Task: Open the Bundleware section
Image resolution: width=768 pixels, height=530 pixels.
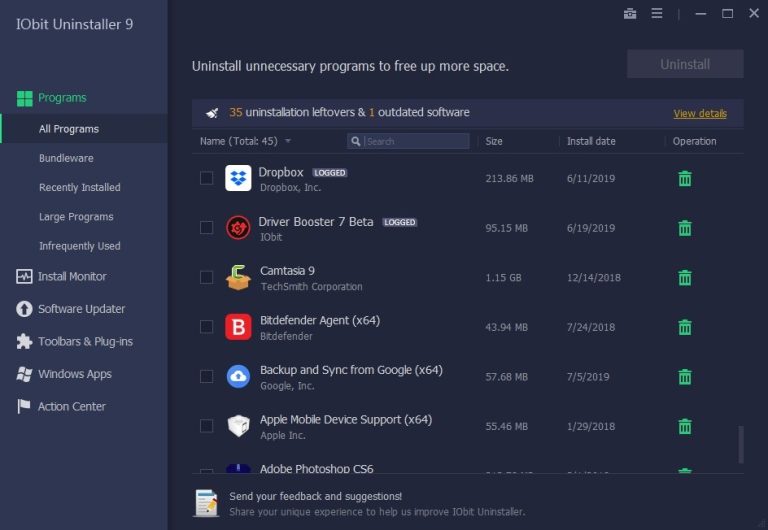Action: pos(65,159)
